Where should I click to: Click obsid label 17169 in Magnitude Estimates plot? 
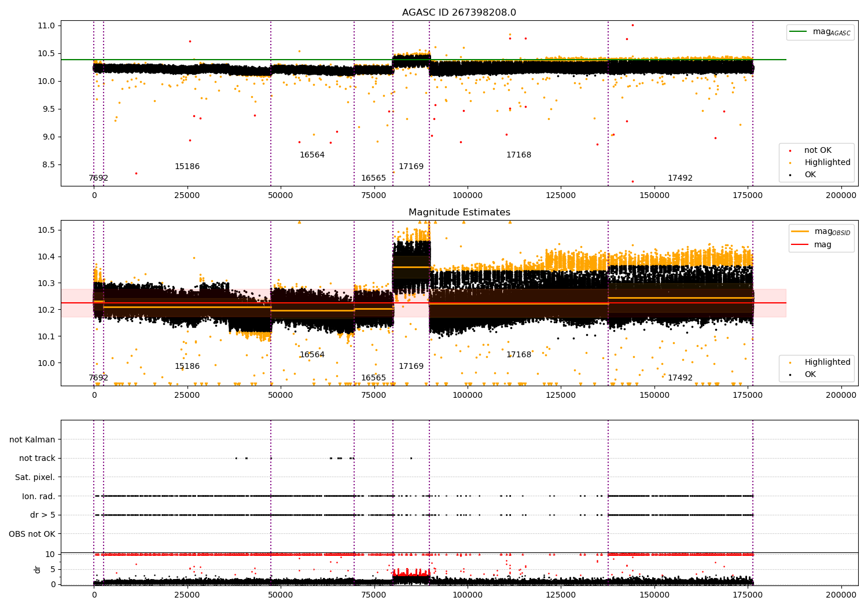tap(411, 367)
